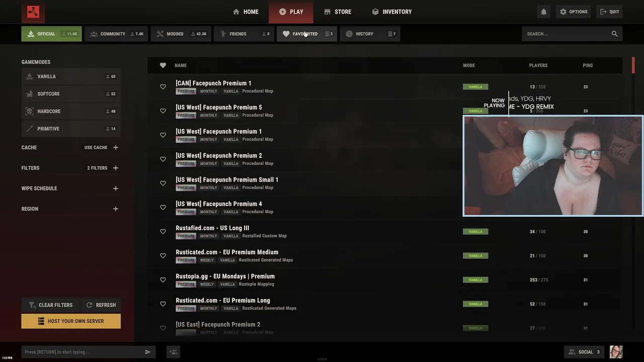Open the Social panel

[x=585, y=352]
